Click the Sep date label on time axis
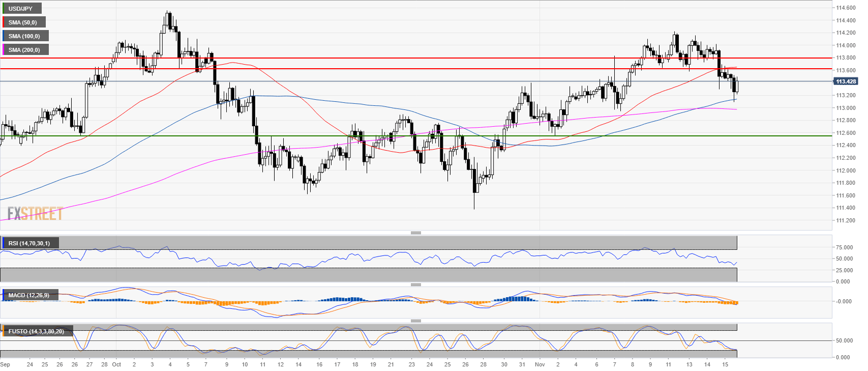 click(x=5, y=364)
